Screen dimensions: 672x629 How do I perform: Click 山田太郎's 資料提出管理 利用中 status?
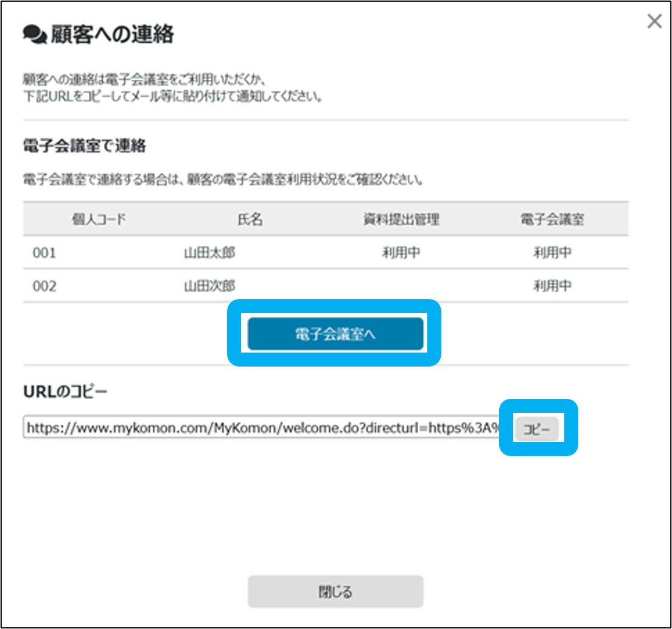pos(401,253)
